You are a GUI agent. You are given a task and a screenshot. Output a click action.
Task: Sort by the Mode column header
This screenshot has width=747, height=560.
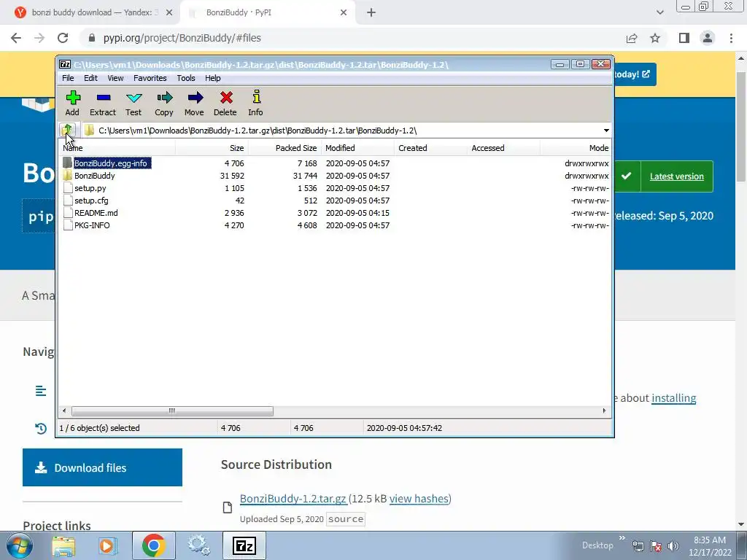click(x=576, y=148)
